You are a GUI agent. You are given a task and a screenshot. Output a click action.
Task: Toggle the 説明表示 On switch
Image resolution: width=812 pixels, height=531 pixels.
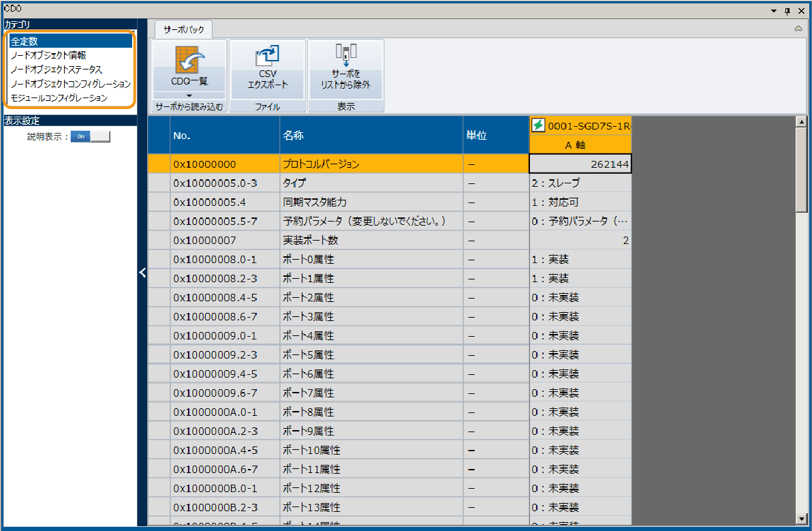click(90, 136)
